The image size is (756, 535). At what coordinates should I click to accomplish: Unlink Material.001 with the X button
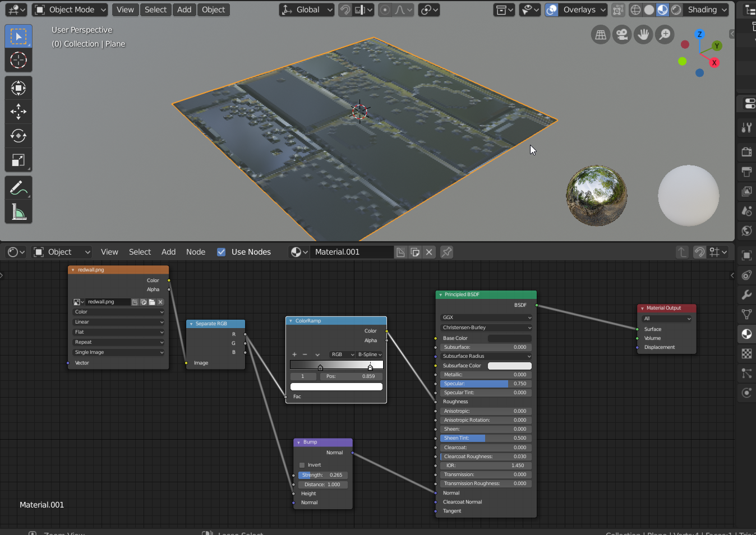point(429,252)
